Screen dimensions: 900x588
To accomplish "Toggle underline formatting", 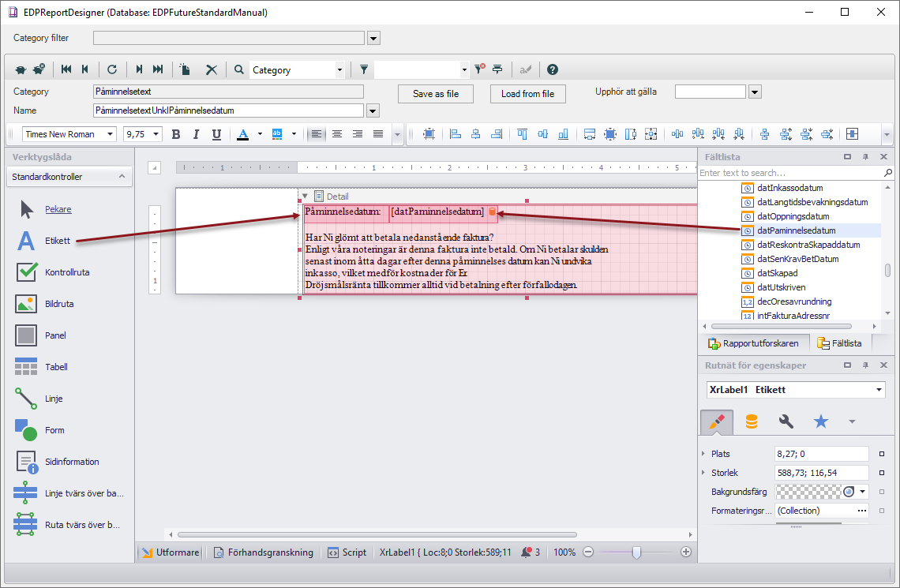I will pyautogui.click(x=216, y=134).
